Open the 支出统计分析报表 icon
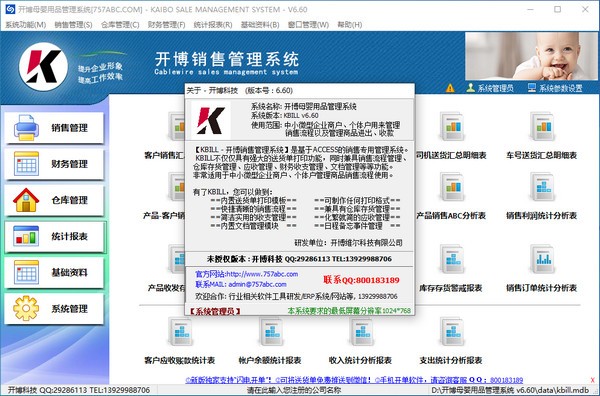600x396 pixels. click(452, 331)
